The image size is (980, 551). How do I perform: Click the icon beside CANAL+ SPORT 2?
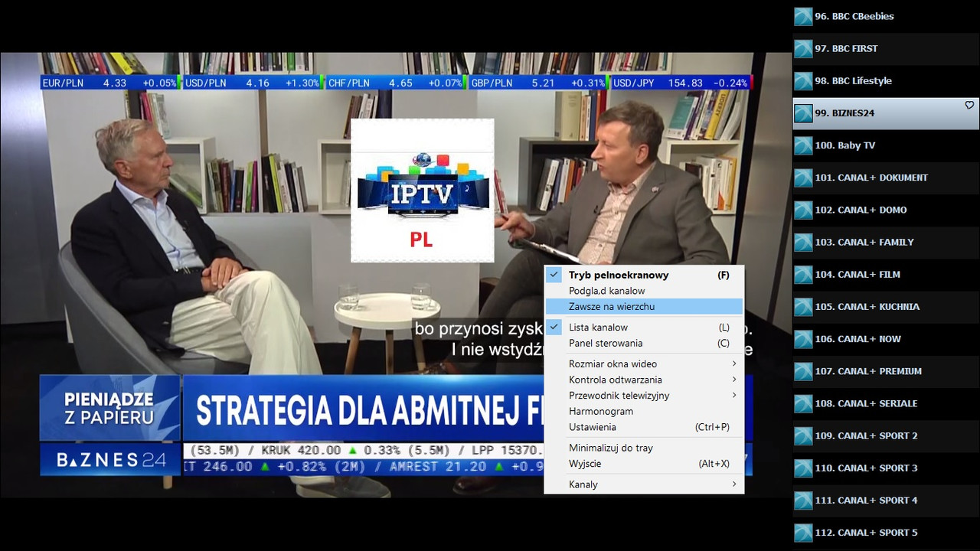point(803,435)
